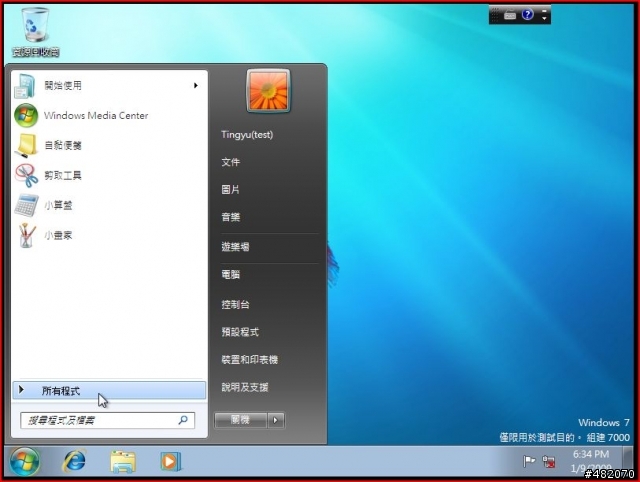Expand the shutdown options arrow
The width and height of the screenshot is (640, 482).
coord(276,420)
